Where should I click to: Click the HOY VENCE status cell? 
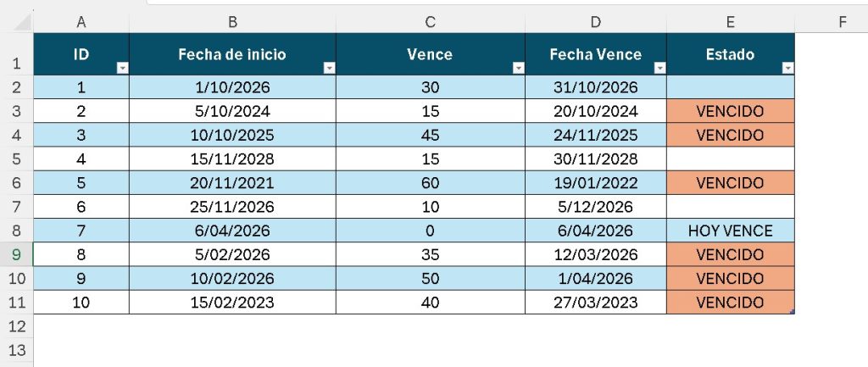(x=730, y=231)
